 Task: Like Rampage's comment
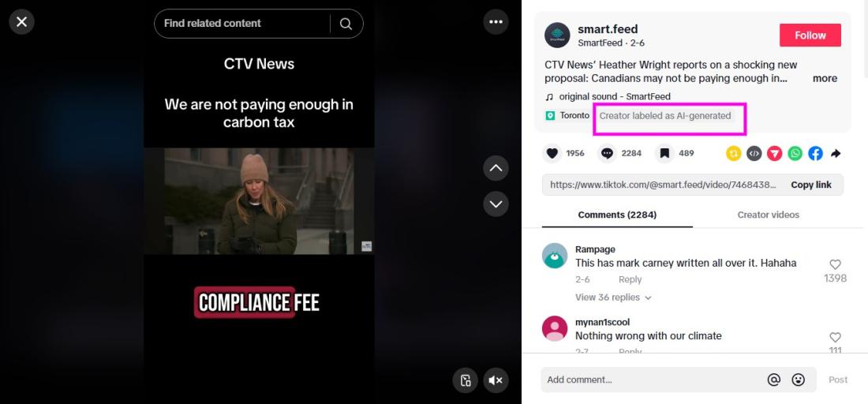point(835,264)
